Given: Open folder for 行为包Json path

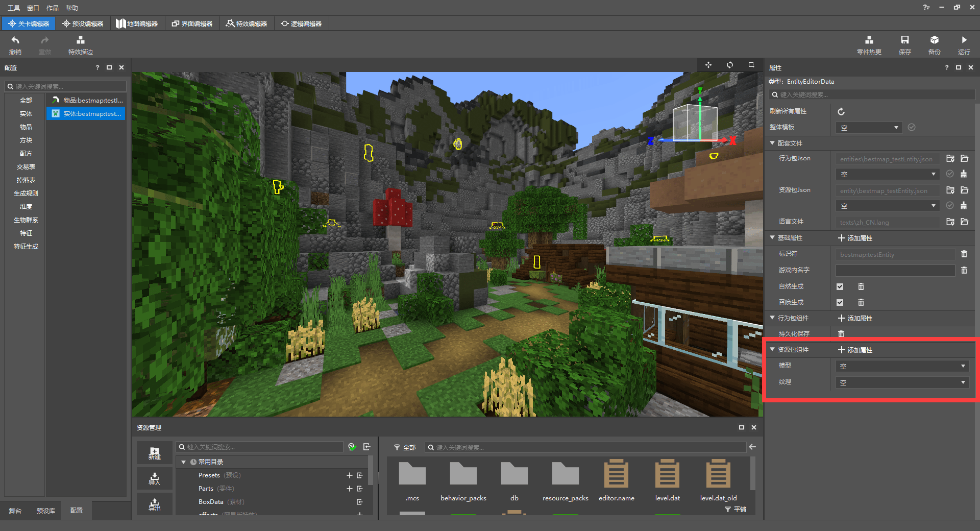Looking at the screenshot, I should coord(964,159).
